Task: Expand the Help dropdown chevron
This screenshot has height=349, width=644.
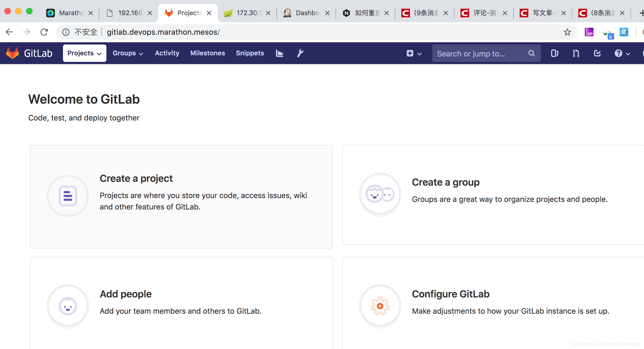Action: point(628,54)
